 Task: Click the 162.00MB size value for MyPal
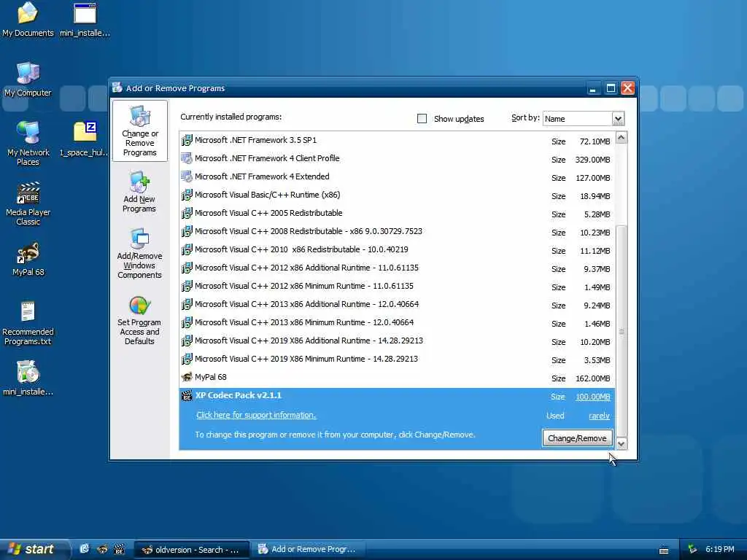pyautogui.click(x=592, y=378)
